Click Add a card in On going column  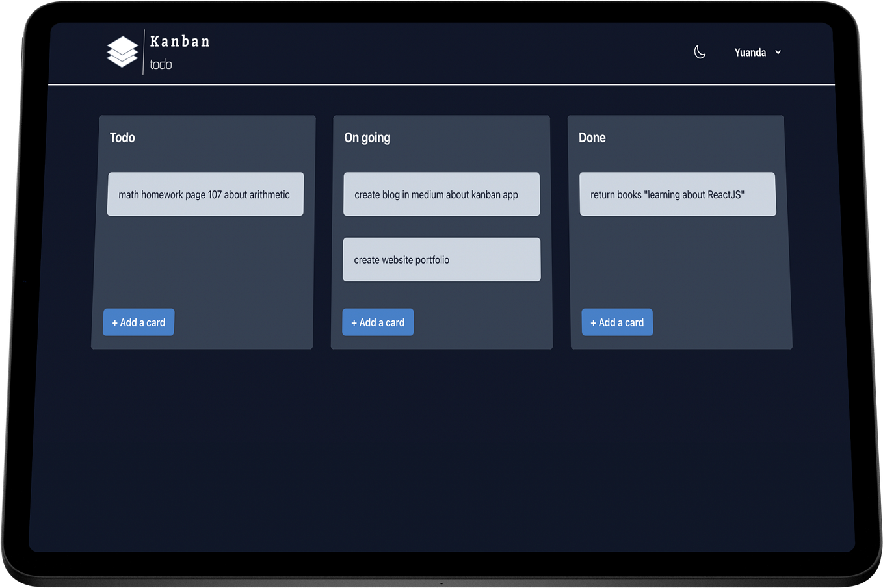377,322
